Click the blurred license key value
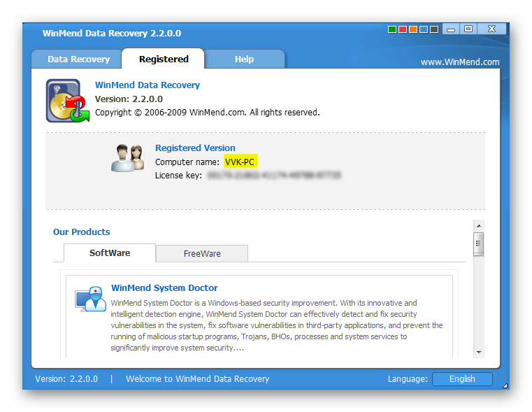 coord(274,175)
